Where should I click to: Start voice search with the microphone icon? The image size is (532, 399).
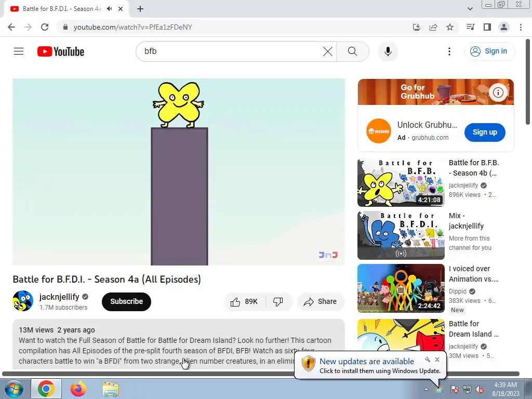pos(388,51)
